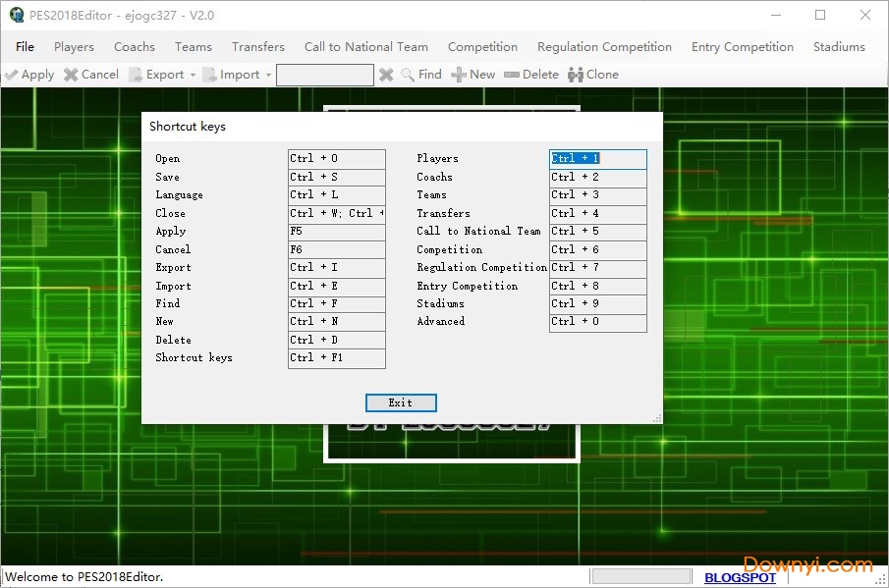889x588 pixels.
Task: Click the Find magnifier icon
Action: [x=408, y=75]
